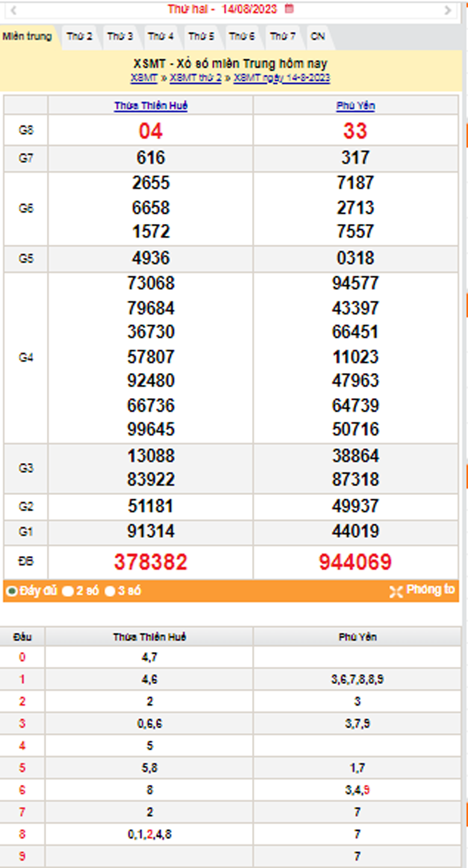Open the XSMT thứ 2 breadcrumb link
The image size is (468, 868).
tap(195, 78)
